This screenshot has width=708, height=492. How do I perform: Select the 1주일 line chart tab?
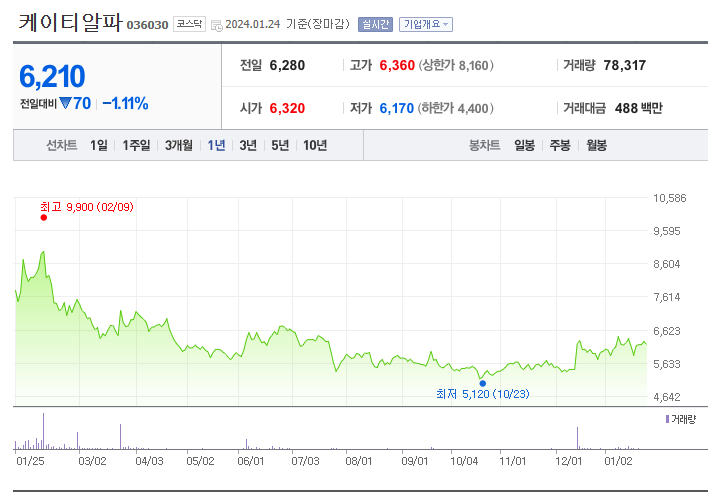click(136, 145)
